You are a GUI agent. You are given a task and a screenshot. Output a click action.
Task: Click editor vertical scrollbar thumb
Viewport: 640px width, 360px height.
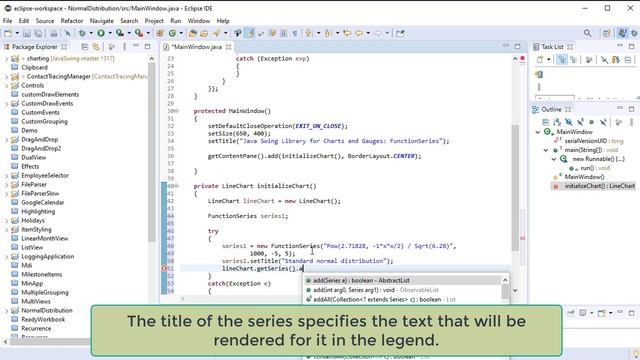(x=515, y=188)
